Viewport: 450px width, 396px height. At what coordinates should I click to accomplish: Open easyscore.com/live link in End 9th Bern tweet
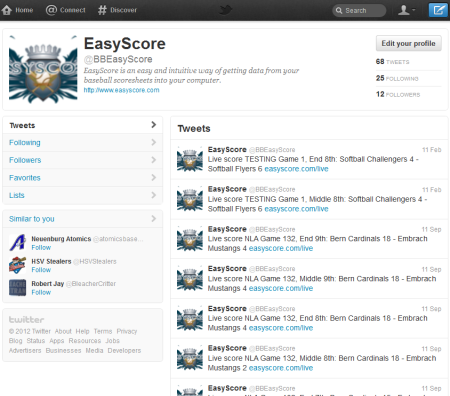281,248
